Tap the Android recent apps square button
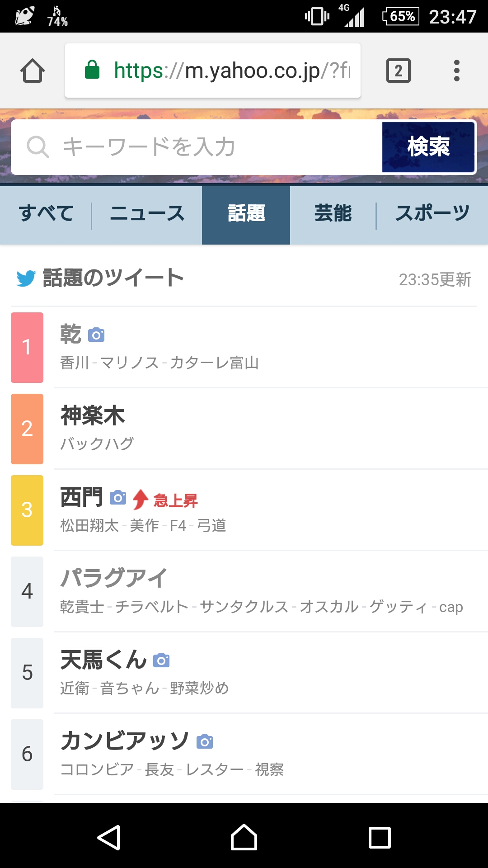The height and width of the screenshot is (868, 488). point(380,838)
